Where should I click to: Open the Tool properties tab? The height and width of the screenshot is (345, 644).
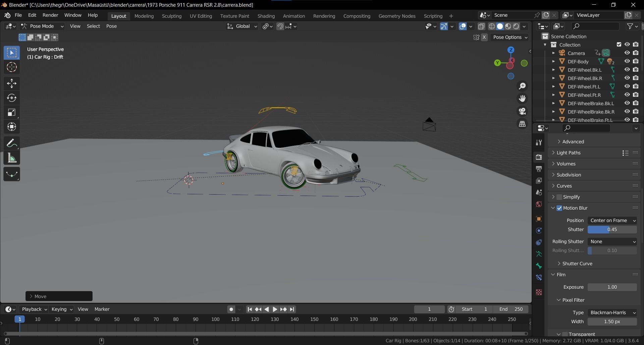pos(539,142)
